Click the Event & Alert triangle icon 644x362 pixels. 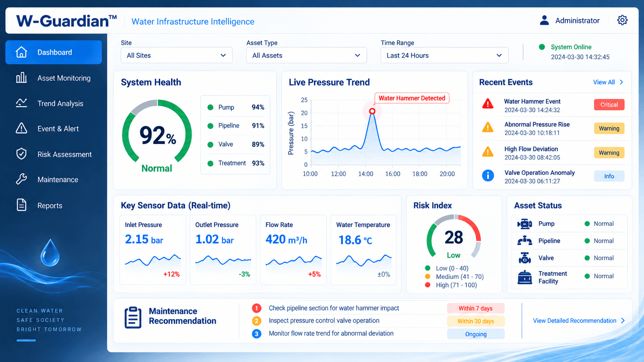click(22, 128)
